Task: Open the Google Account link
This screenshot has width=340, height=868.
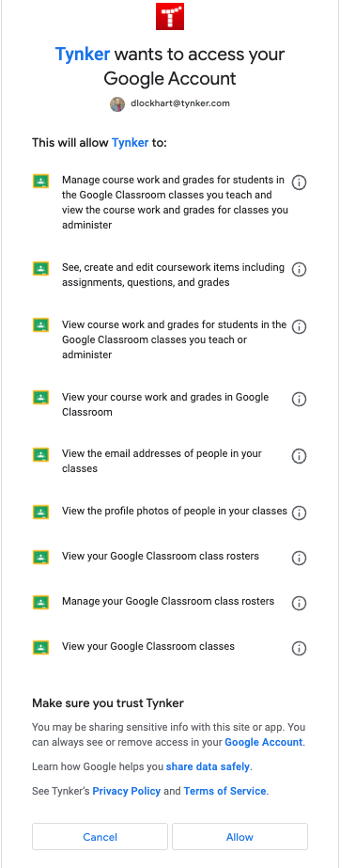Action: 264,742
